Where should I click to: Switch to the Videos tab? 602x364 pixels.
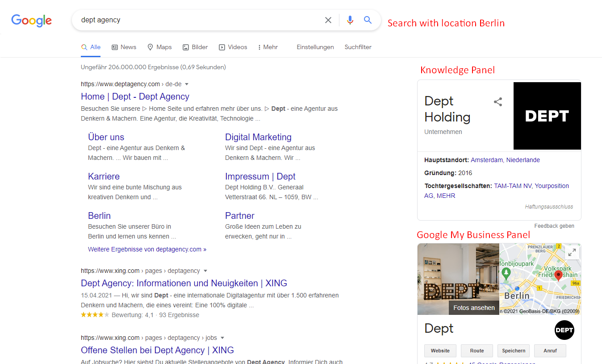[x=233, y=47]
